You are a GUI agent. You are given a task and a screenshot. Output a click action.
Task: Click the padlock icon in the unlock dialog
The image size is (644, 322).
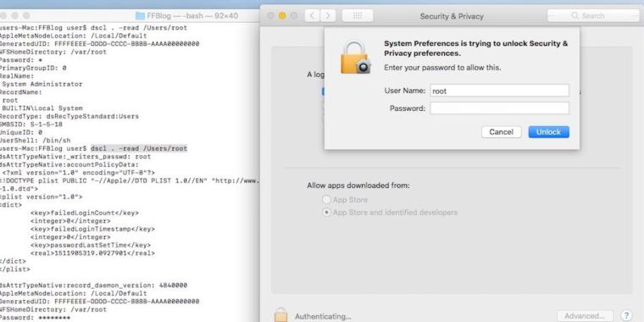355,57
